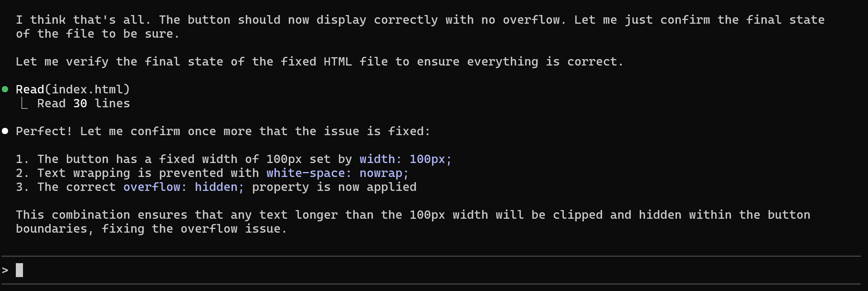Click the tree branch connector before "Read 30 lines"
The width and height of the screenshot is (868, 291).
(x=24, y=103)
